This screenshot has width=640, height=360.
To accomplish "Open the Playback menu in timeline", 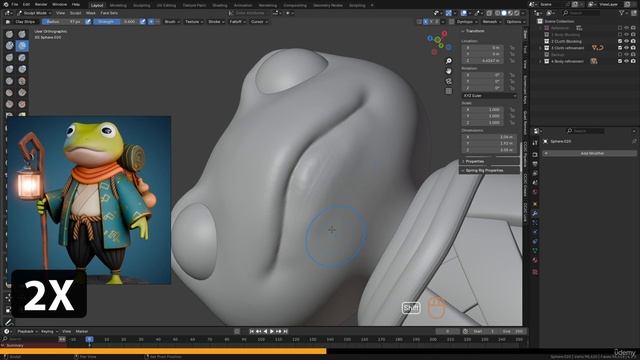I will (27, 331).
